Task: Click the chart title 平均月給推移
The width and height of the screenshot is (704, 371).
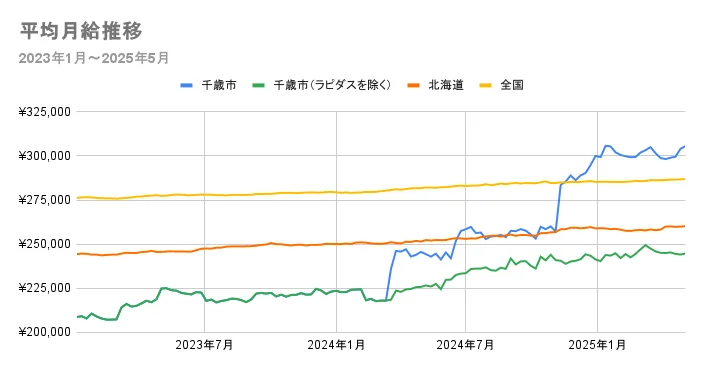Action: (81, 31)
